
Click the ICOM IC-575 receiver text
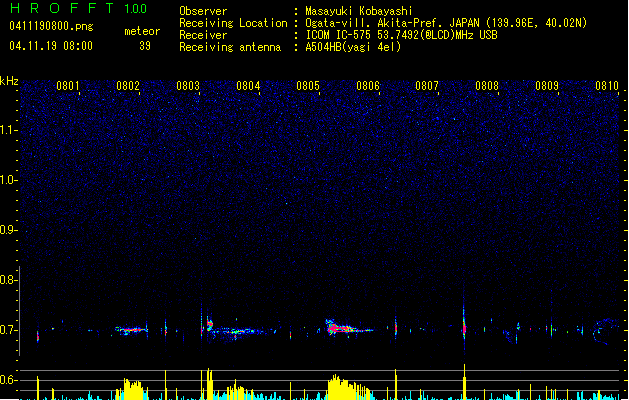(402, 35)
